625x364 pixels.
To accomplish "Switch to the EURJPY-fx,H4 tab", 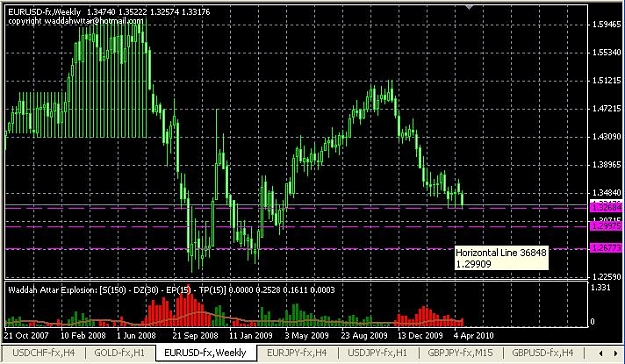I will coord(297,352).
